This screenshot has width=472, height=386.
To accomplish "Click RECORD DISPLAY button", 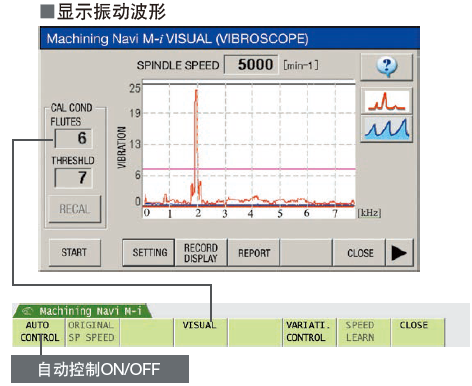I will [201, 252].
